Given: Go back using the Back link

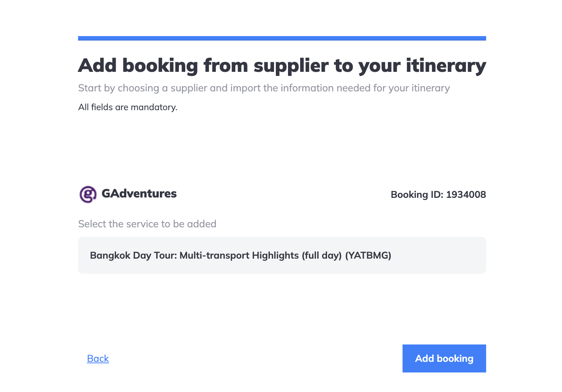Looking at the screenshot, I should pos(98,358).
